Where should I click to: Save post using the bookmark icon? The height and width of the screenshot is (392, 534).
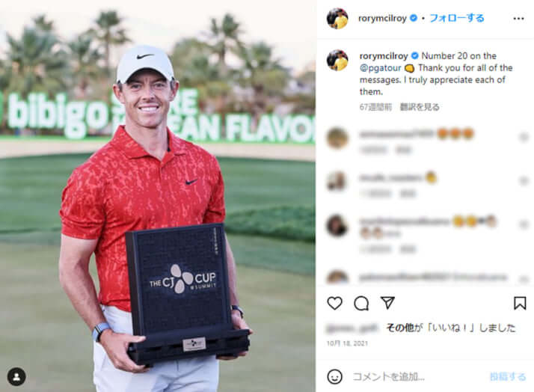(x=520, y=303)
